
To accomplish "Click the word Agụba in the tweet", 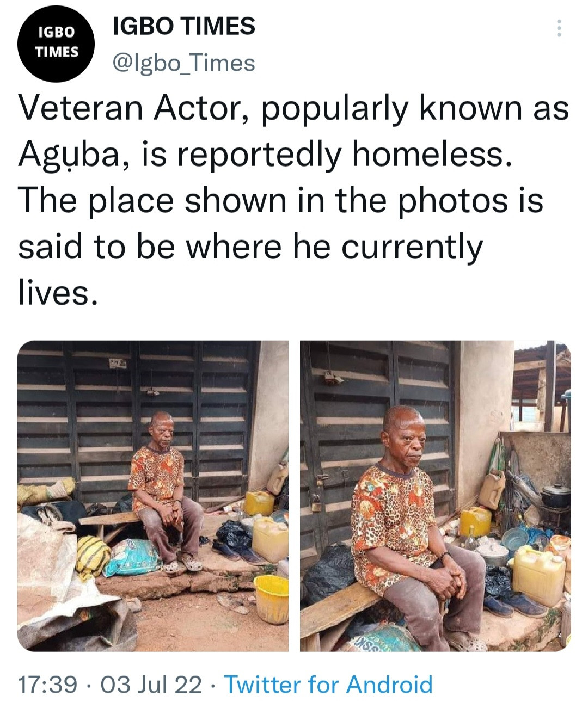I will 73,156.
